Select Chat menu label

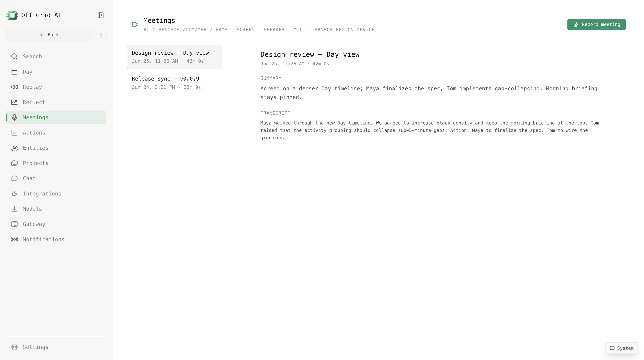coord(29,178)
